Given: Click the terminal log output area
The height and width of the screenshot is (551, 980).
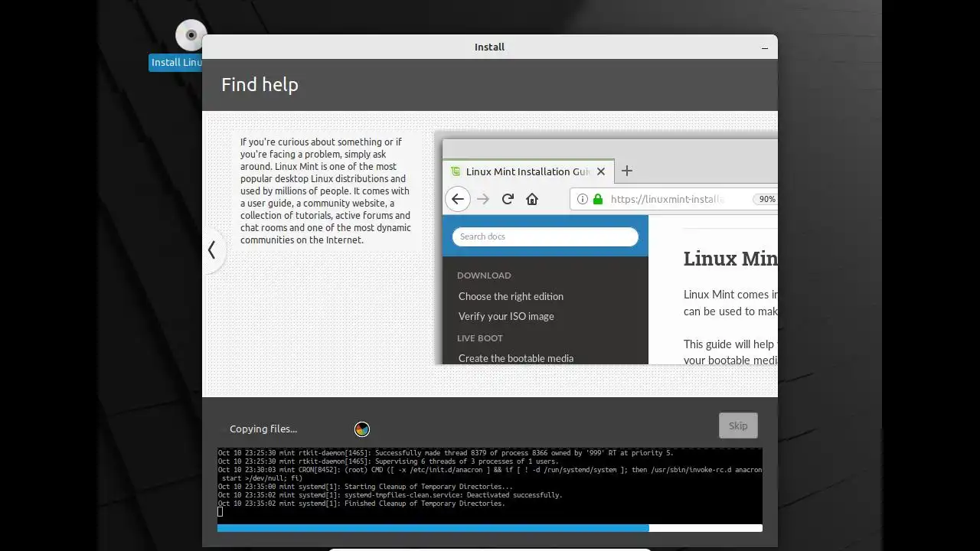Looking at the screenshot, I should 490,484.
